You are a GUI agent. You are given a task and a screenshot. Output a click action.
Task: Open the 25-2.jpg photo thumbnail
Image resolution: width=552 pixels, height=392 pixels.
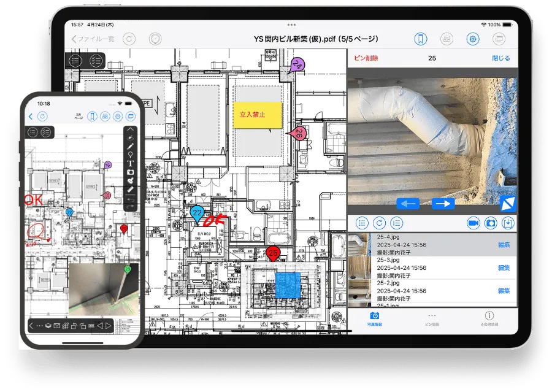point(359,291)
